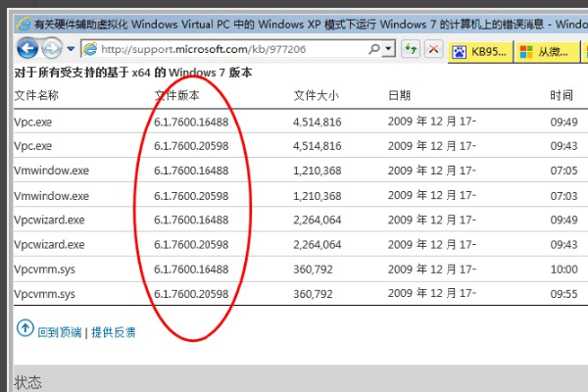Screen dimensions: 588x392
Task: Click the 09:55 time value
Action: [x=564, y=294]
